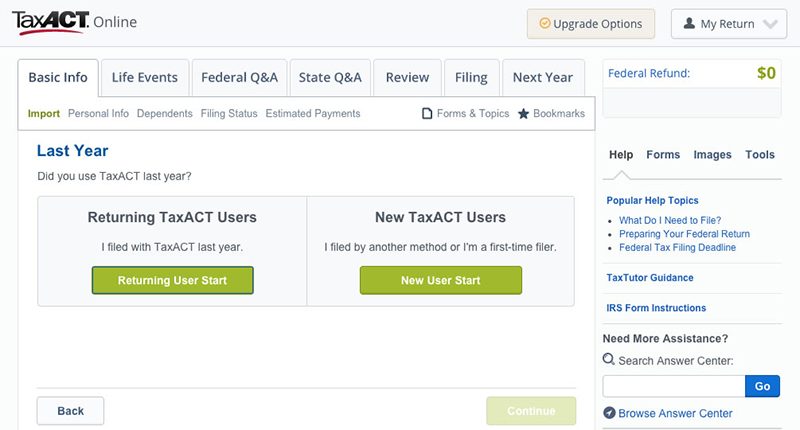Open the What Do I Need to File link
Viewport: 800px width, 430px height.
click(670, 220)
